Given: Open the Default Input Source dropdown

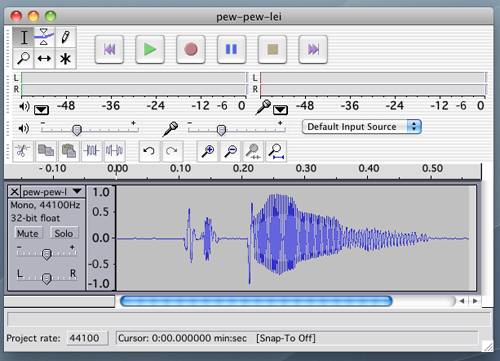Looking at the screenshot, I should pos(362,127).
